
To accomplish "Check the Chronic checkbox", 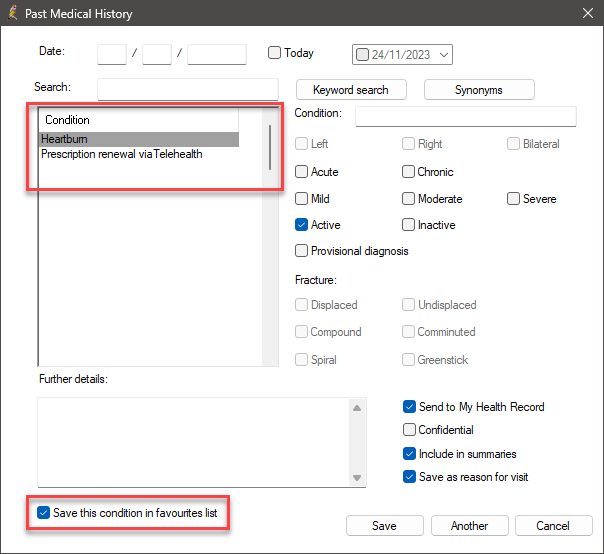I will click(x=408, y=171).
